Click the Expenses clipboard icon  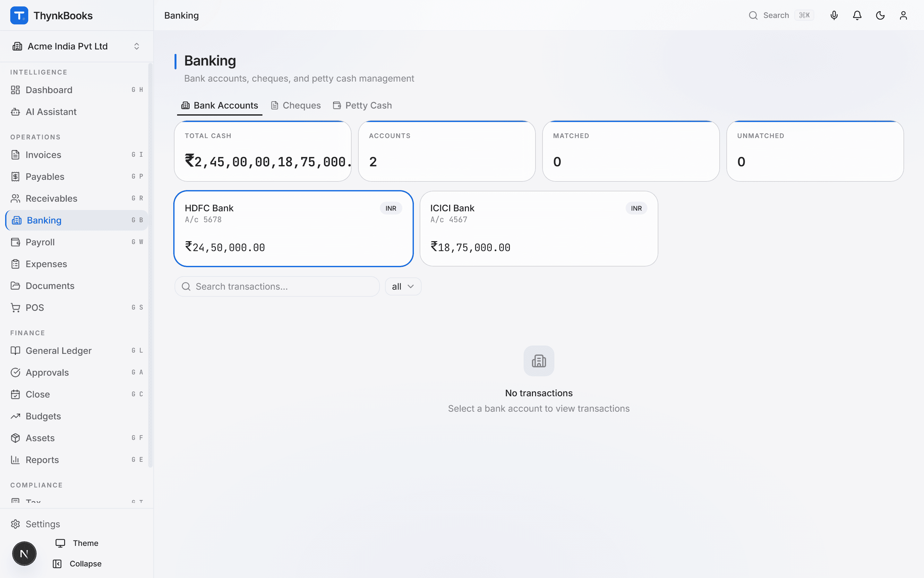15,264
